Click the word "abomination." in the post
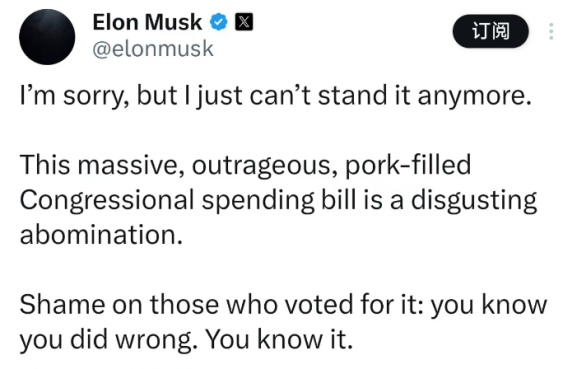 (101, 235)
